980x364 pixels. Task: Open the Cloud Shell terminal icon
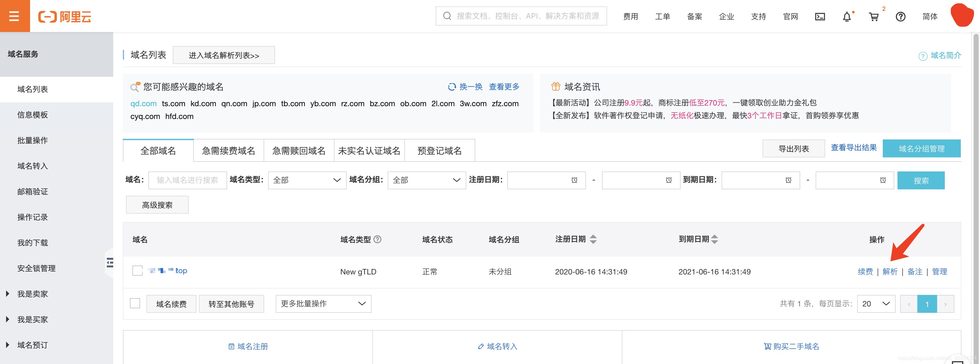(820, 16)
